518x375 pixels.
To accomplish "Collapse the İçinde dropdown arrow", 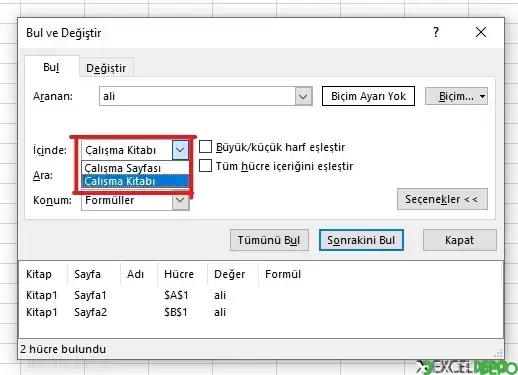I will tap(180, 150).
